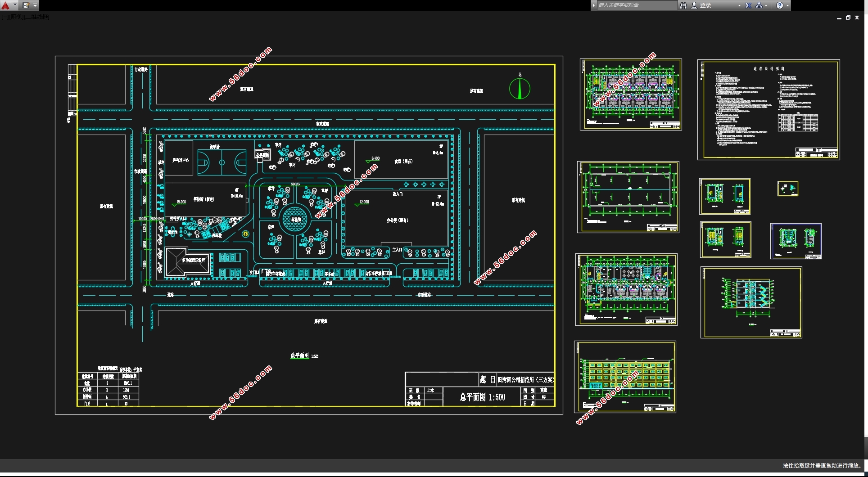Open the [-] viewport controls menu
Screen dimensions: 868x477
(x=4, y=17)
